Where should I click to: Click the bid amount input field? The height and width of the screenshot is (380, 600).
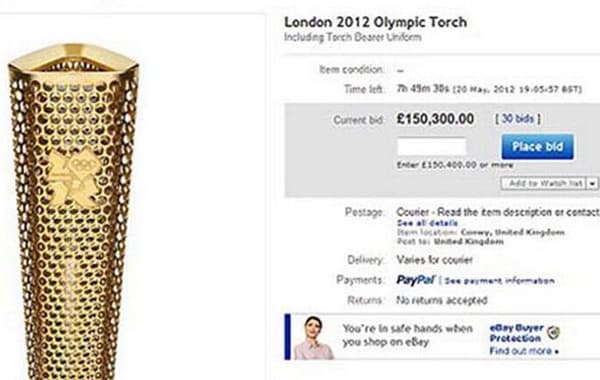point(432,147)
